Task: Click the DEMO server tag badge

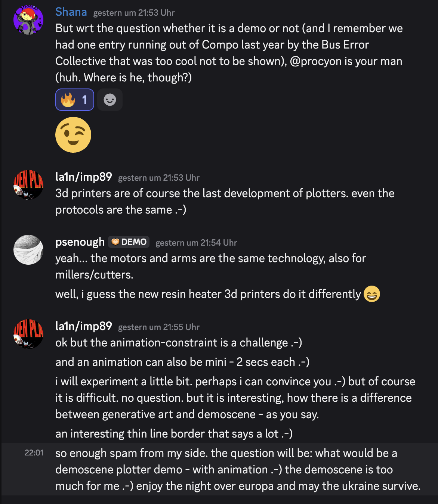Action: [x=129, y=242]
